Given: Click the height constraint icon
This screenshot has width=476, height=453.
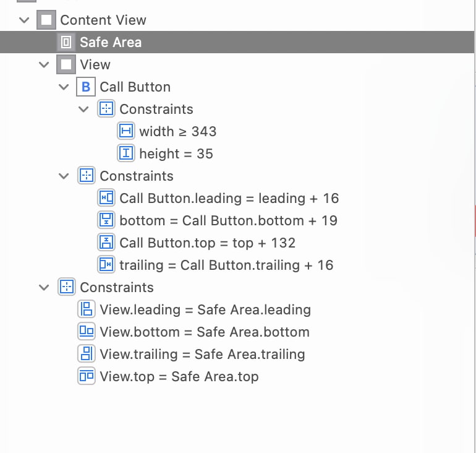Looking at the screenshot, I should pos(126,153).
